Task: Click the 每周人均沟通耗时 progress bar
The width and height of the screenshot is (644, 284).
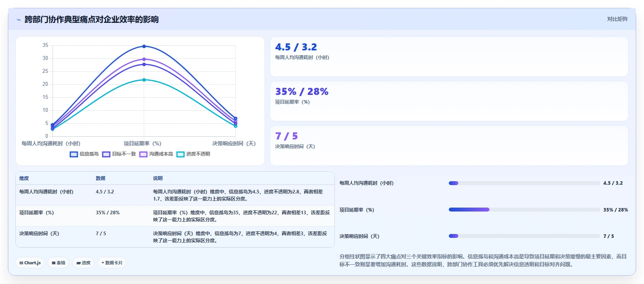Action: pos(524,183)
